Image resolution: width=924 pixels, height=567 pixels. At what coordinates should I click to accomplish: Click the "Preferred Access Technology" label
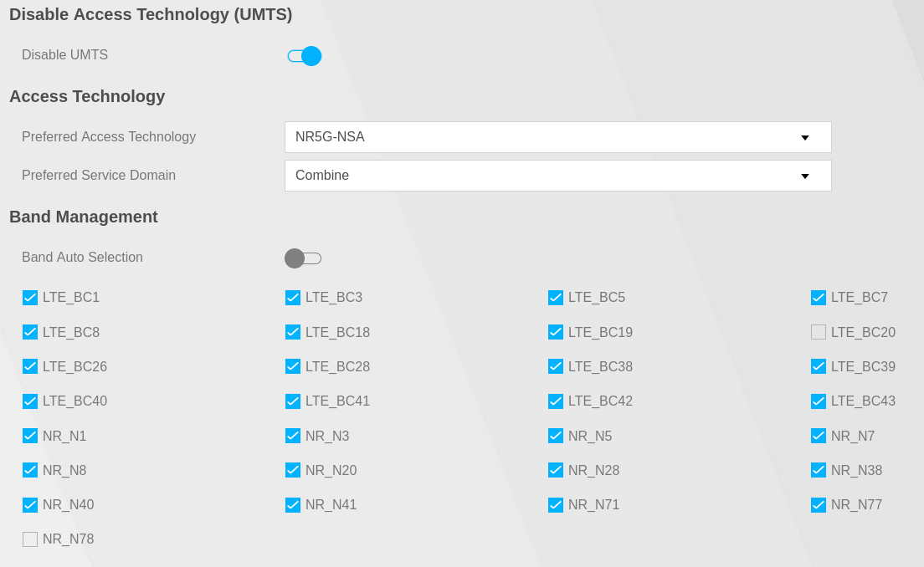coord(109,136)
